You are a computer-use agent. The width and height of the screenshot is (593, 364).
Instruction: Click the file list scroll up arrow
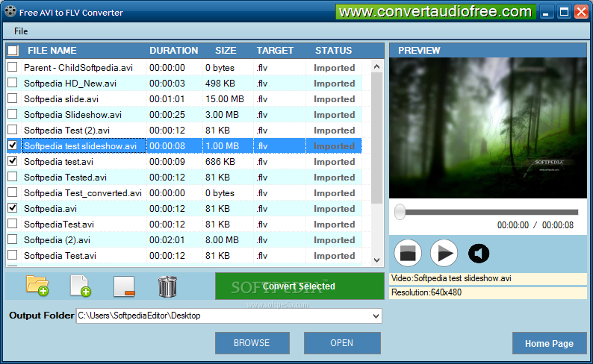point(376,67)
